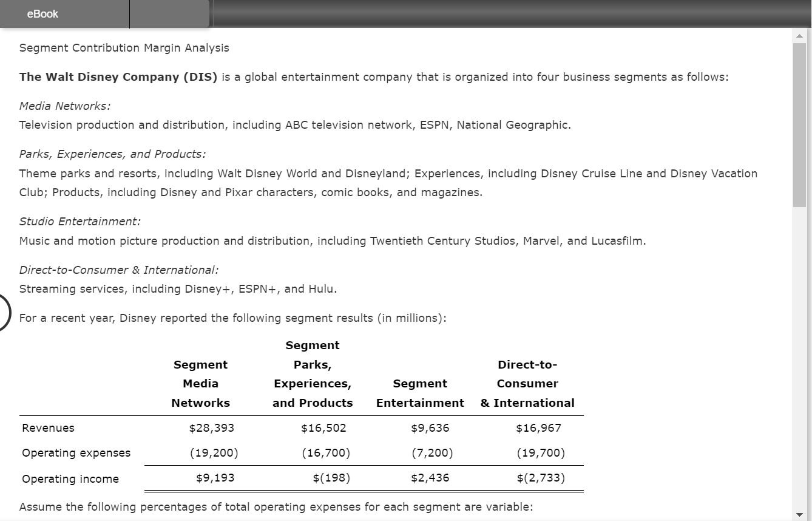Click the Operating expenses row label
The image size is (812, 521).
[x=76, y=453]
